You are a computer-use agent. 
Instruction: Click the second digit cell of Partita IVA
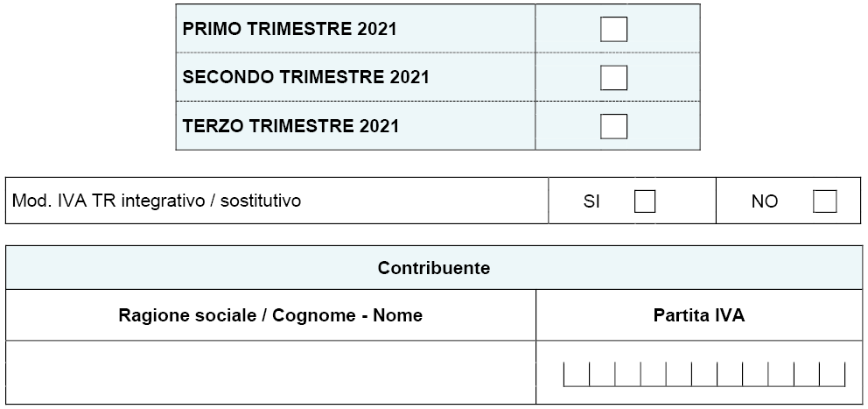pyautogui.click(x=602, y=374)
